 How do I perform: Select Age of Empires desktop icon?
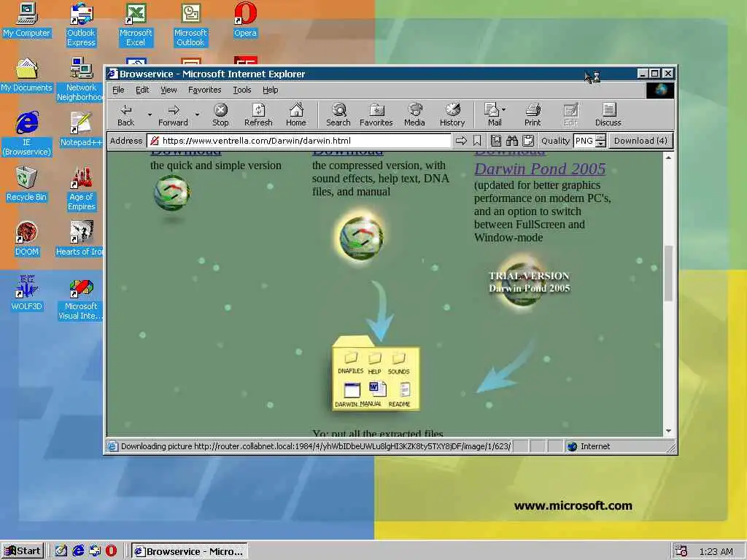point(81,189)
